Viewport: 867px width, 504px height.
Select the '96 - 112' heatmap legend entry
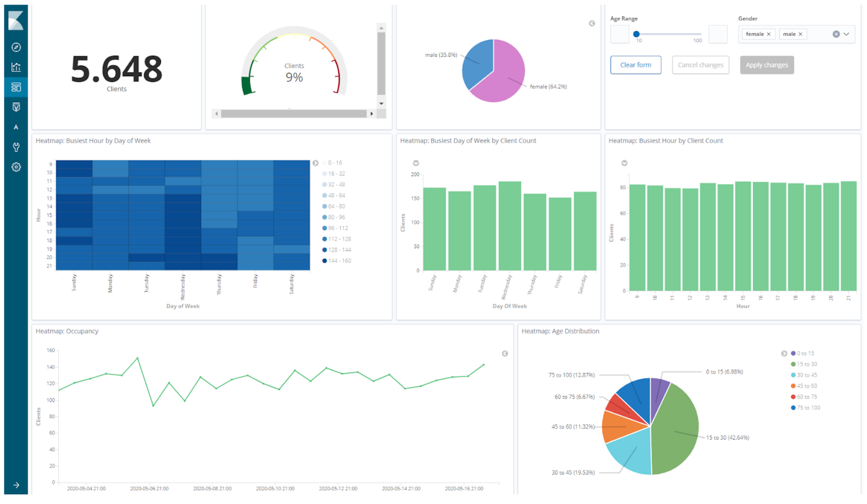coord(335,228)
